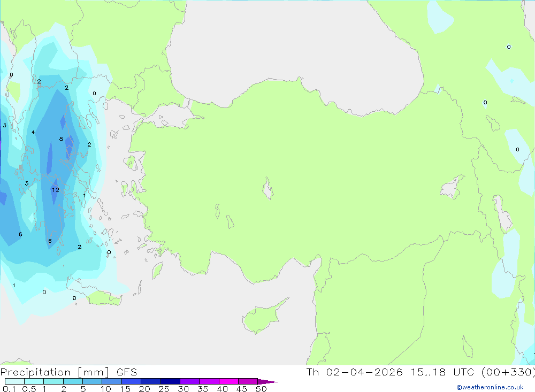Screen dimensions: 535x392
Task: Select the 0.5–1 mm legend color box
Action: pyautogui.click(x=34, y=381)
